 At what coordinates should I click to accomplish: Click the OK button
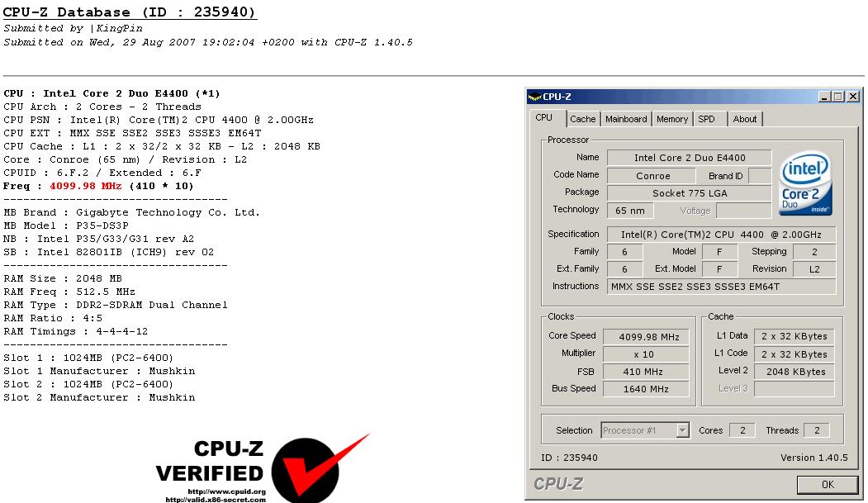(x=828, y=485)
